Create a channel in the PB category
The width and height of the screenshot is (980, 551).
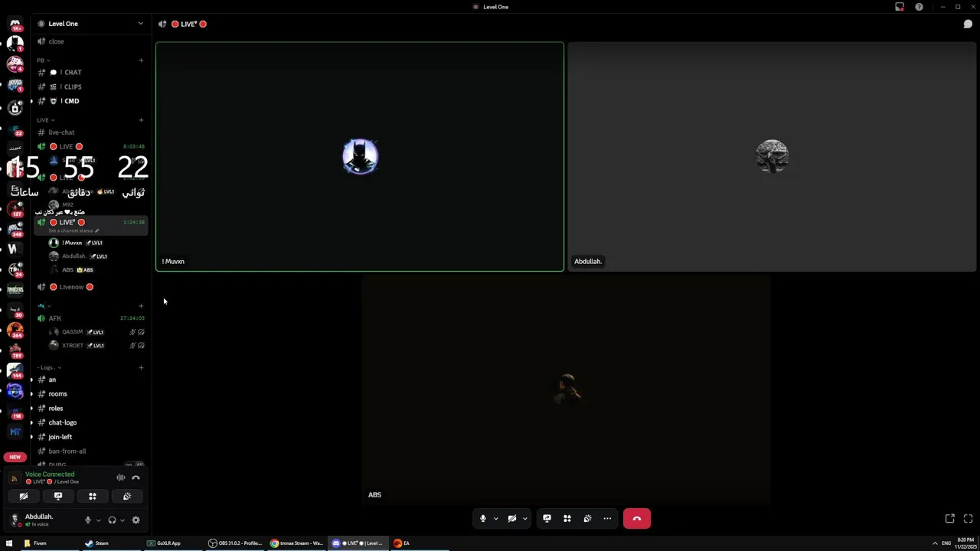[141, 60]
